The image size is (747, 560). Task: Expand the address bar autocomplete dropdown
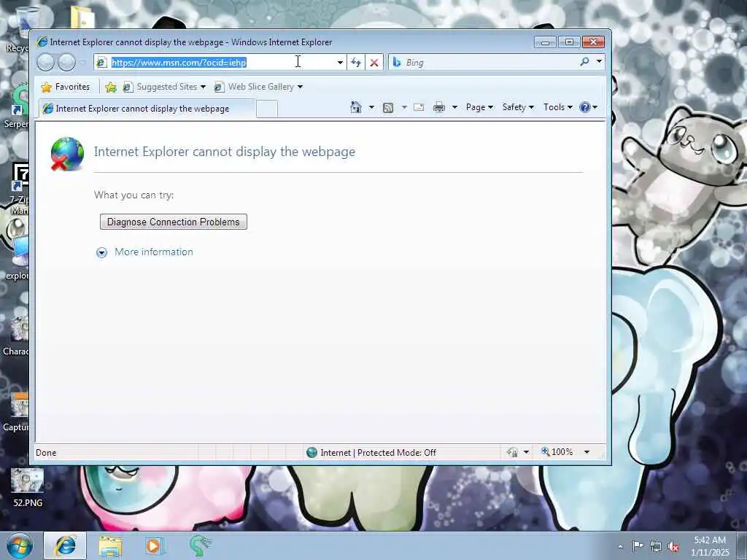340,63
